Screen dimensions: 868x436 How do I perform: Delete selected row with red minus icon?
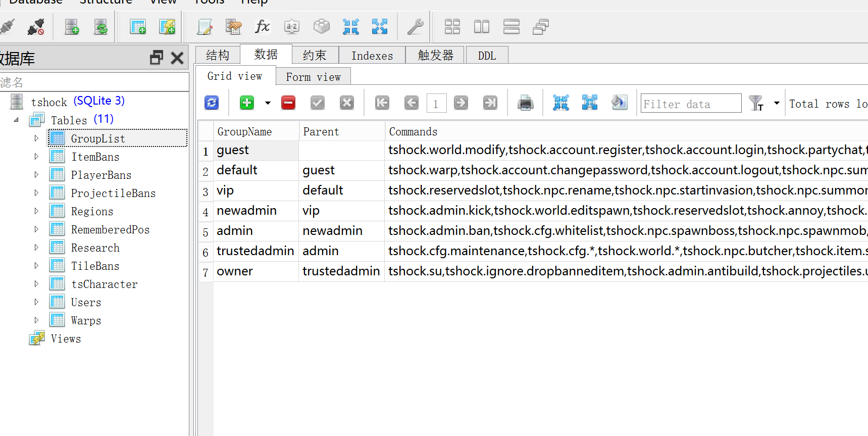point(288,103)
